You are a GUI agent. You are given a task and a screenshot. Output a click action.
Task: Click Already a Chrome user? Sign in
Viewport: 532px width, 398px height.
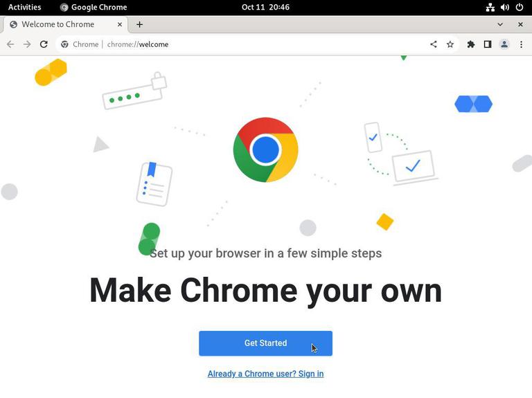click(x=266, y=374)
